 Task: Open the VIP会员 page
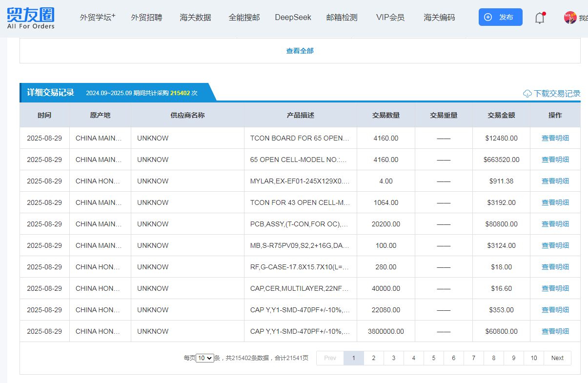(x=390, y=18)
